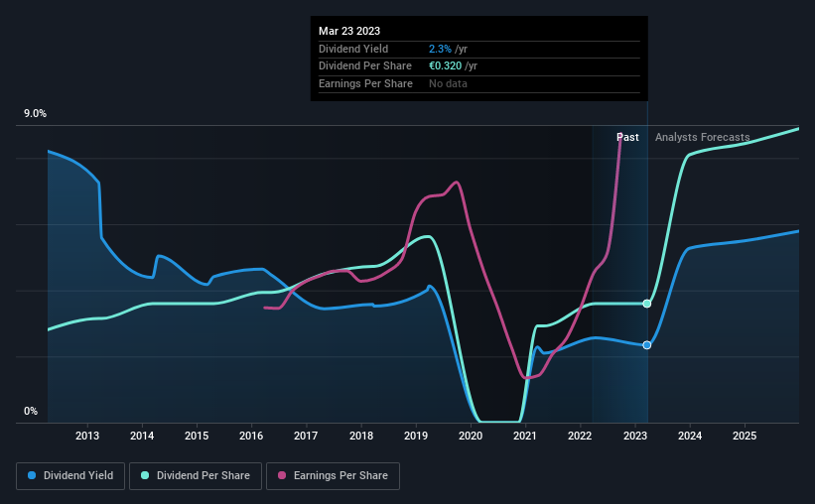Click the 2024 x-axis label
This screenshot has width=815, height=504.
690,436
